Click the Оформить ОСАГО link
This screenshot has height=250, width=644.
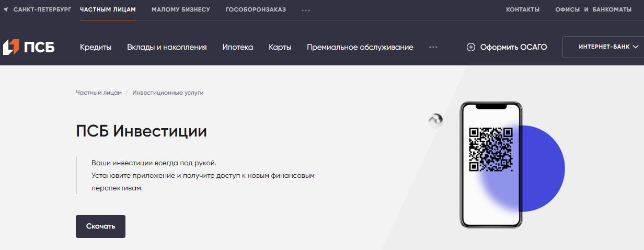(x=507, y=47)
